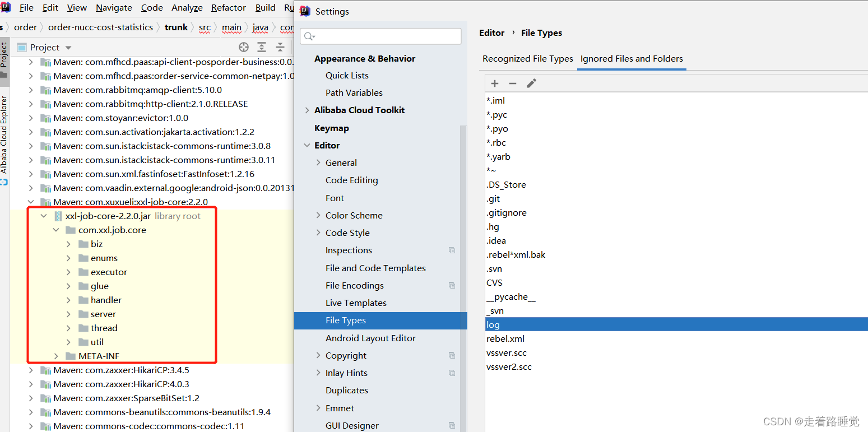Viewport: 868px width, 432px height.
Task: Open the Refactor menu
Action: point(229,8)
